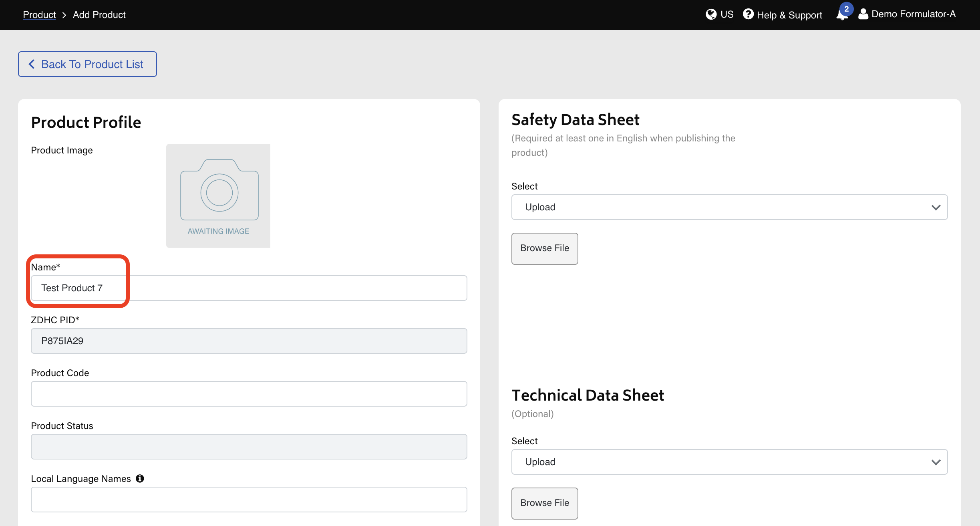Screen dimensions: 980x526
Task: Click the Local Language Names field
Action: [248, 500]
